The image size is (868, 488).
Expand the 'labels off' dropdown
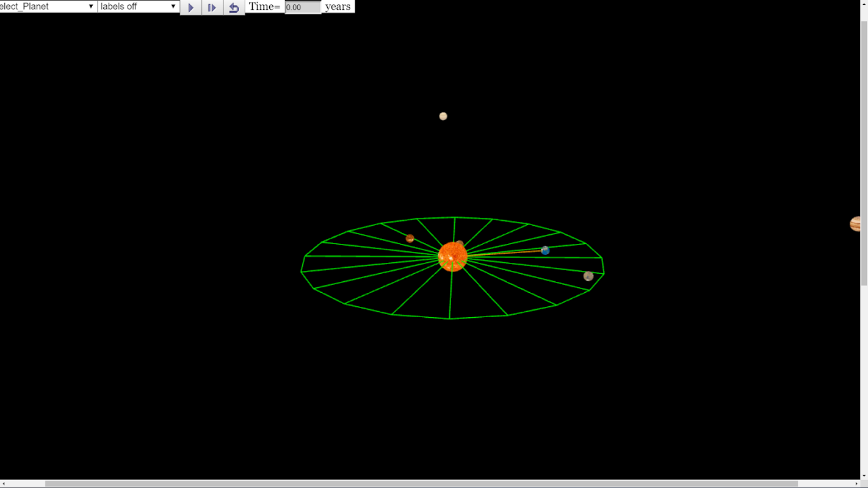click(138, 7)
